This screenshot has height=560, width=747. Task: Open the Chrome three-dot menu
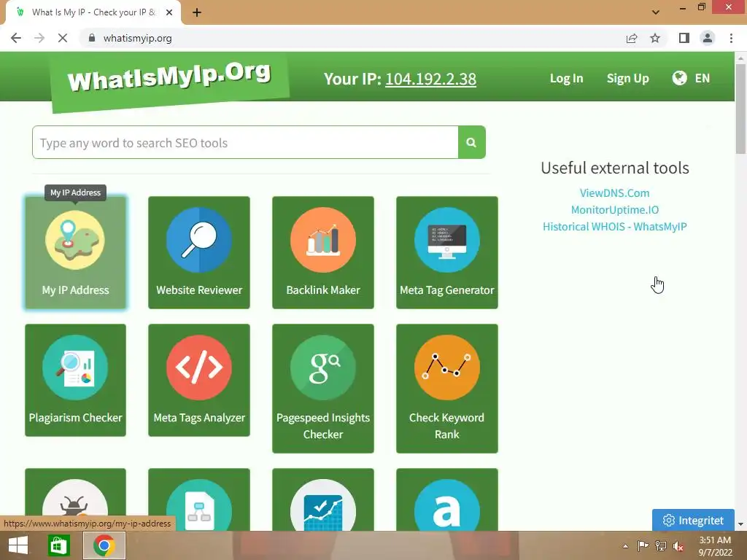pyautogui.click(x=731, y=38)
